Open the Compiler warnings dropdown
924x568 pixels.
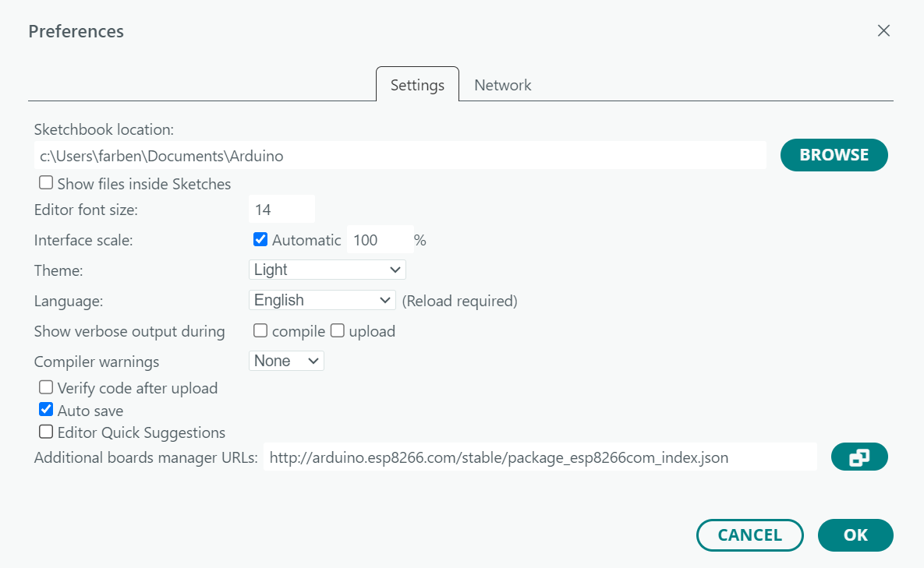pyautogui.click(x=286, y=361)
